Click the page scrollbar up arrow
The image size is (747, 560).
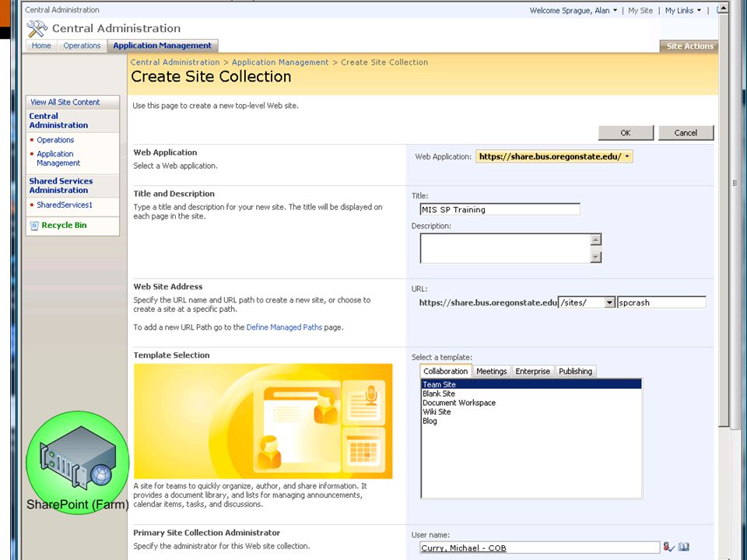724,9
